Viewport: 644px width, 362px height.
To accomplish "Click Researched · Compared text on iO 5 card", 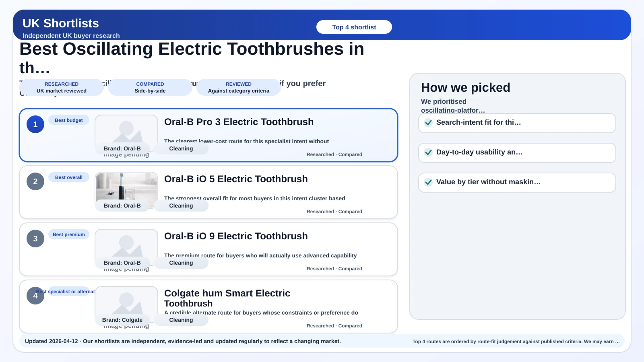I will tap(334, 212).
